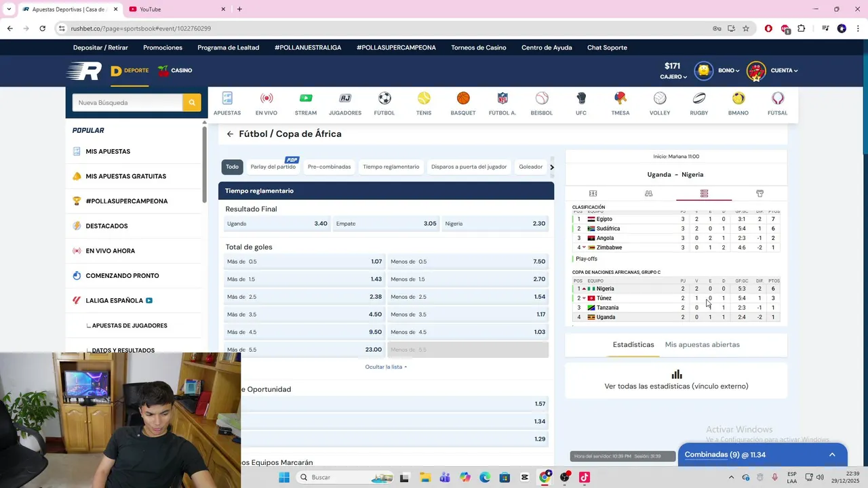The width and height of the screenshot is (868, 488).
Task: Switch to Mis apuestas abiertas tab
Action: (702, 345)
